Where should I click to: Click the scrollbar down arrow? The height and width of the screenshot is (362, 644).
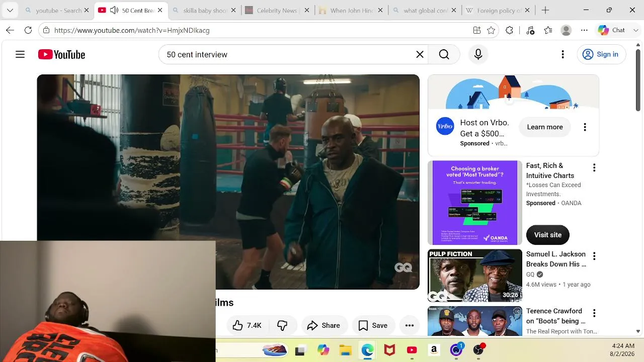(638, 331)
